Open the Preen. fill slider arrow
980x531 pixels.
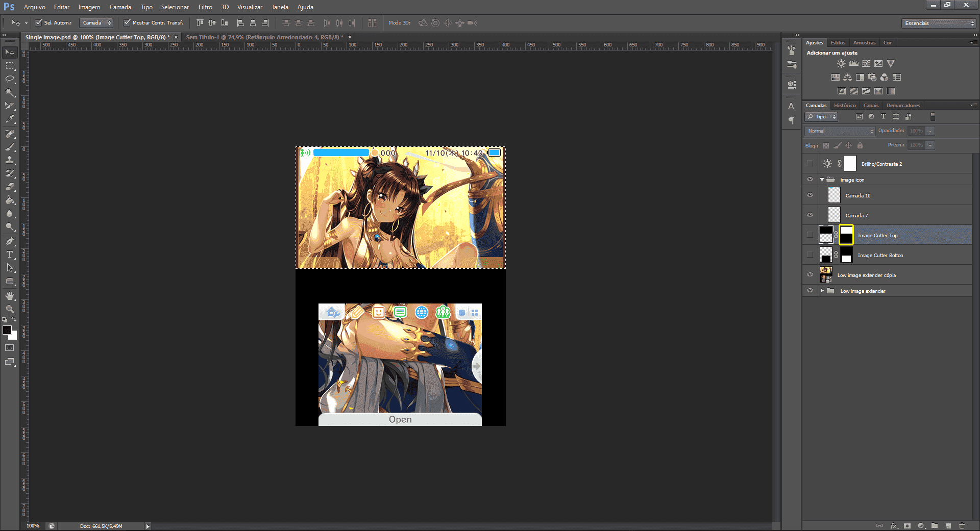(930, 145)
